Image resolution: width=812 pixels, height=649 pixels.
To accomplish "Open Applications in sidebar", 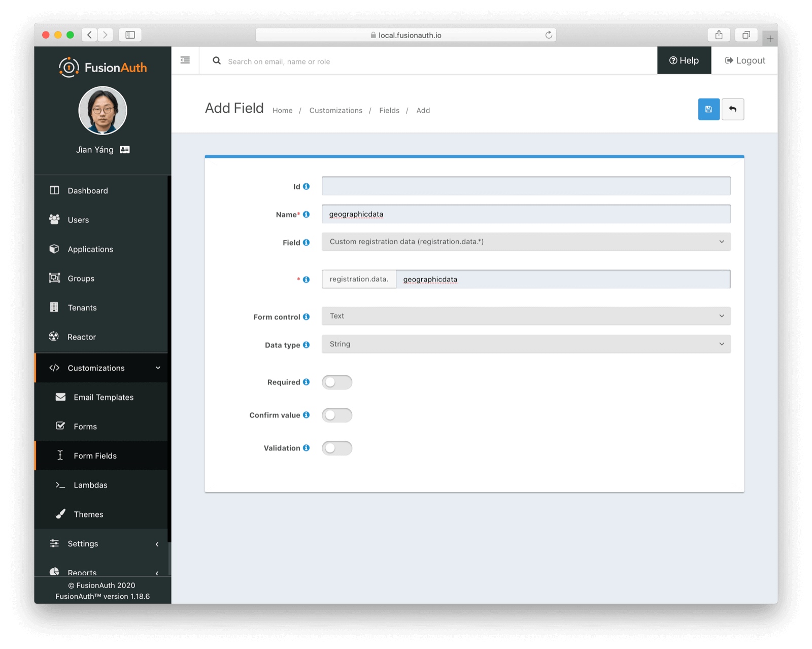I will 101,249.
